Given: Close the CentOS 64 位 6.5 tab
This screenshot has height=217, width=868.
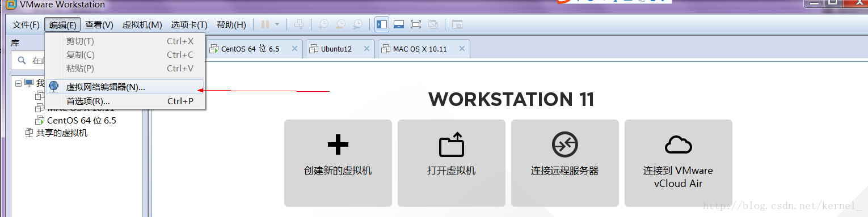Looking at the screenshot, I should click(294, 49).
